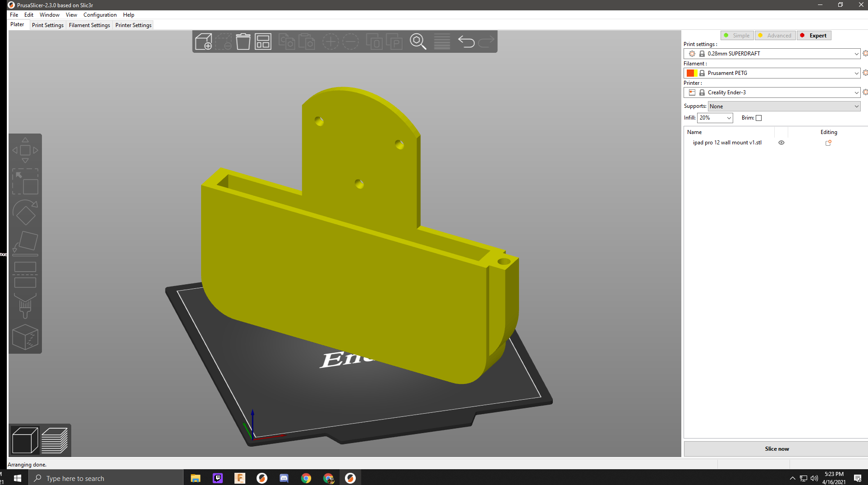This screenshot has width=868, height=485.
Task: Undo the last action with arrow icon
Action: [466, 42]
